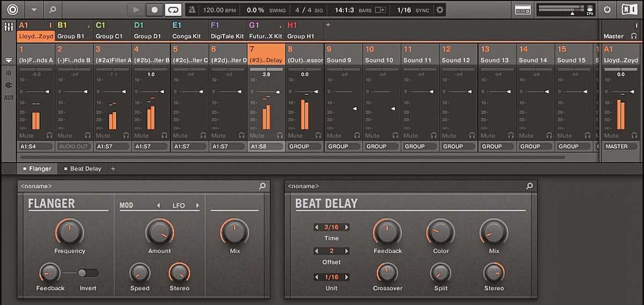The width and height of the screenshot is (644, 305).
Task: Select group F1 DigiTale Kit
Action: pyautogui.click(x=227, y=31)
